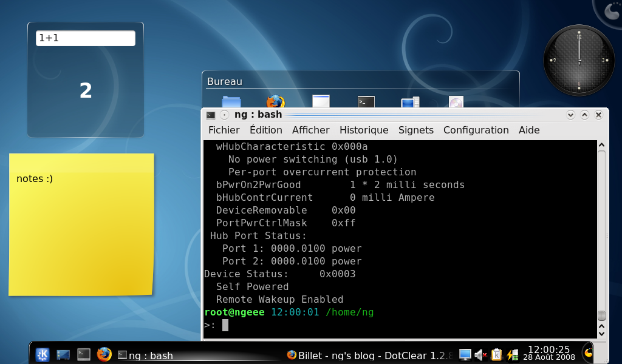Click the terminal scrollbar up arrow at the top
Image resolution: width=622 pixels, height=364 pixels.
[601, 146]
